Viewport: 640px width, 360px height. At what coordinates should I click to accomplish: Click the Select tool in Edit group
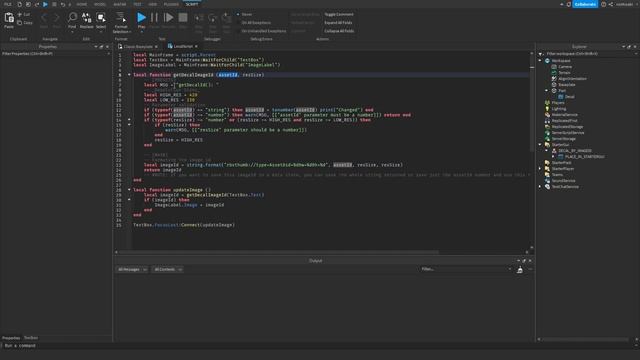(101, 20)
